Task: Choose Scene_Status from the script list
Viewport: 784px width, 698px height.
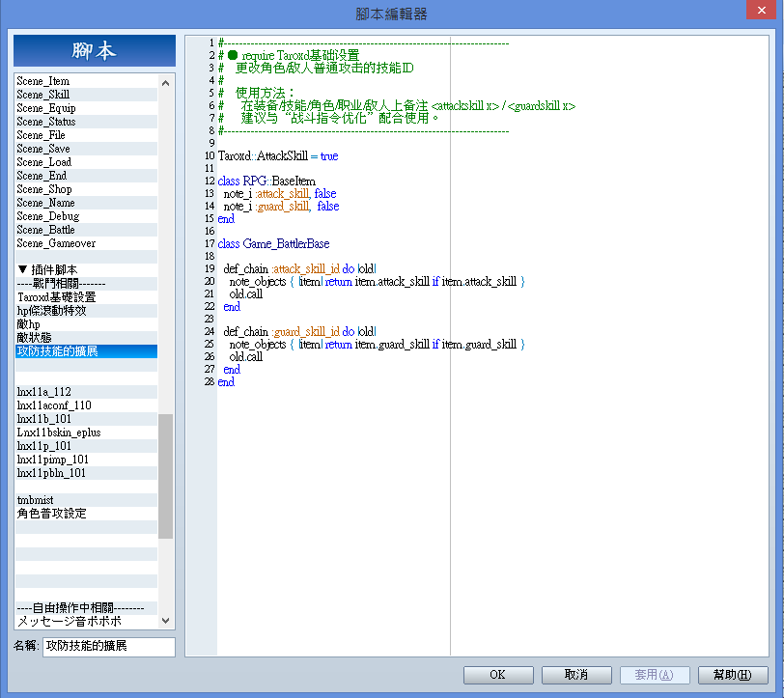Action: click(87, 122)
